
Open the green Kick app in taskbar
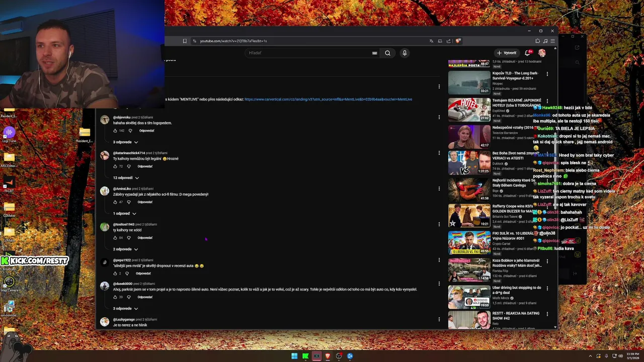[x=305, y=356]
